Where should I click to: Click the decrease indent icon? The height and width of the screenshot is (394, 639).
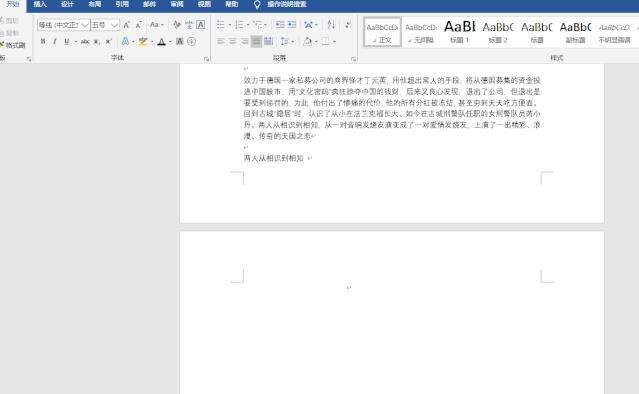coord(280,25)
